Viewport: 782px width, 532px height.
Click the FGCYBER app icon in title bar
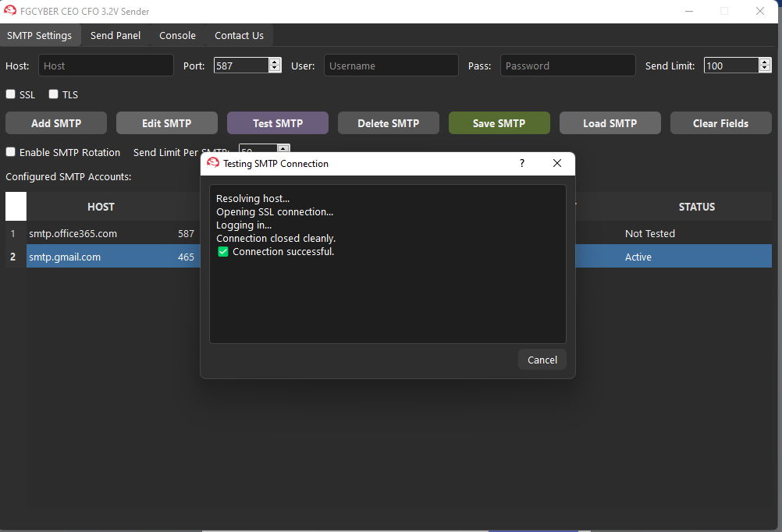[x=11, y=11]
